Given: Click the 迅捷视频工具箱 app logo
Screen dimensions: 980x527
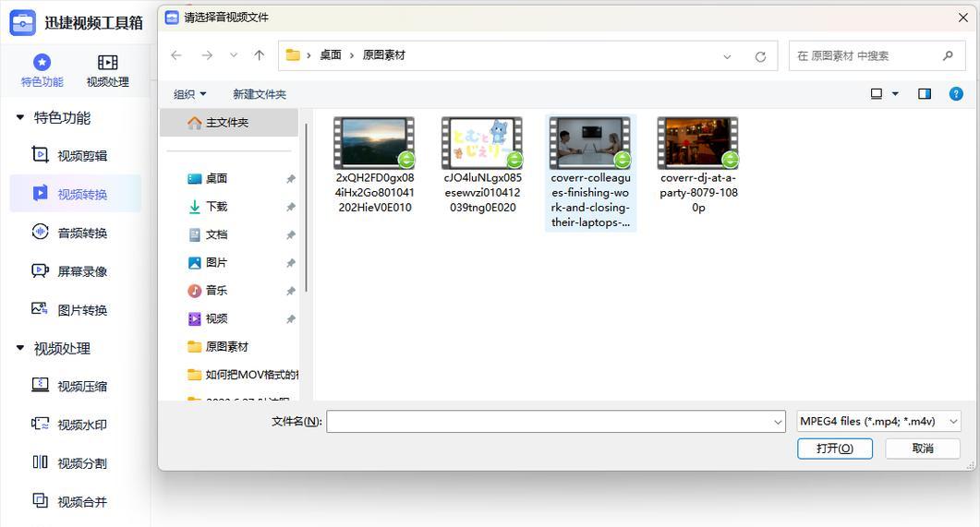Looking at the screenshot, I should point(22,23).
